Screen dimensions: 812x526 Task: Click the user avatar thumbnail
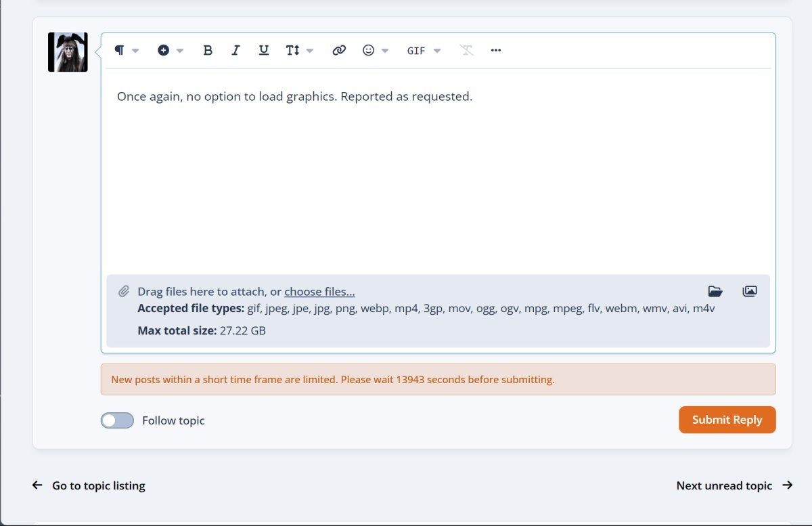[68, 52]
